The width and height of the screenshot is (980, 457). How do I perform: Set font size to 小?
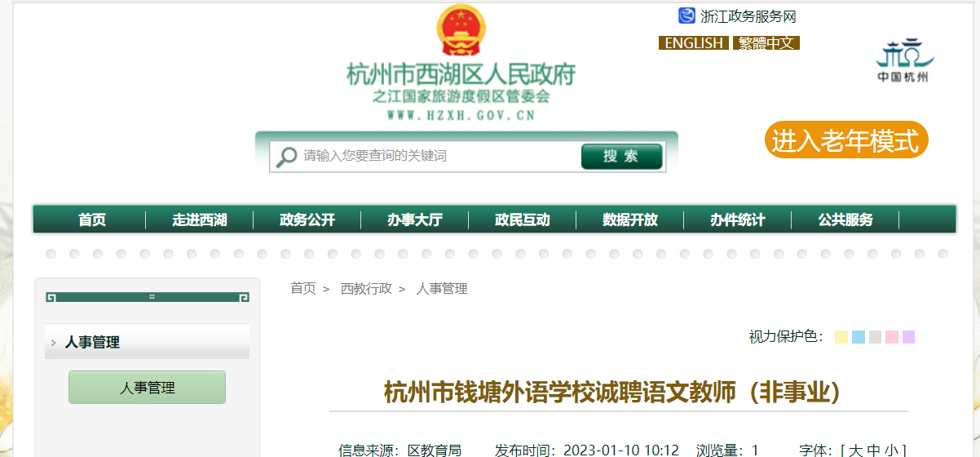point(891,450)
